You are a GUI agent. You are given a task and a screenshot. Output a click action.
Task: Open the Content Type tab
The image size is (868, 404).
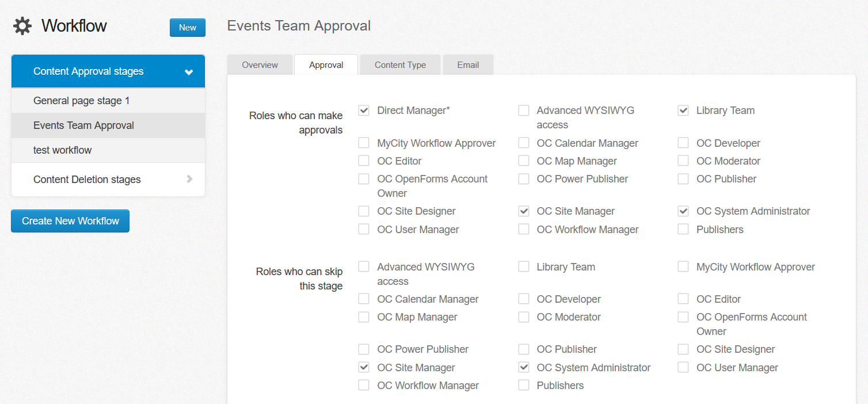pyautogui.click(x=399, y=64)
